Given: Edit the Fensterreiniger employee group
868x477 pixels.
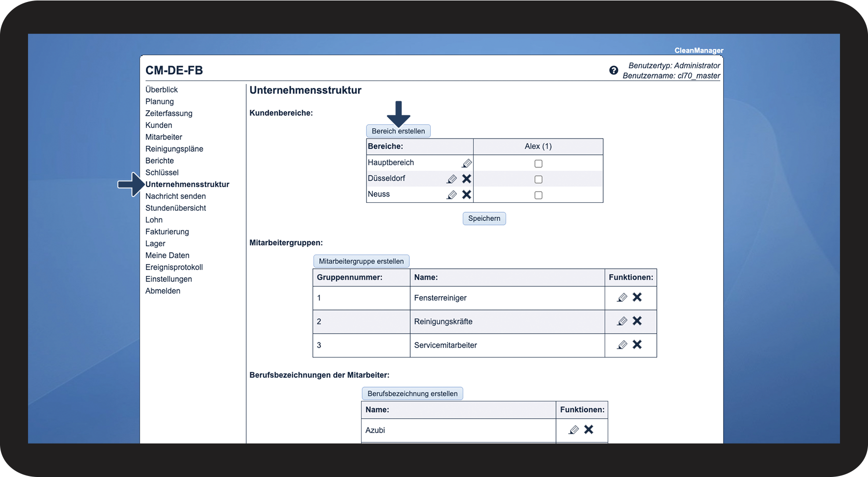Looking at the screenshot, I should (x=622, y=297).
